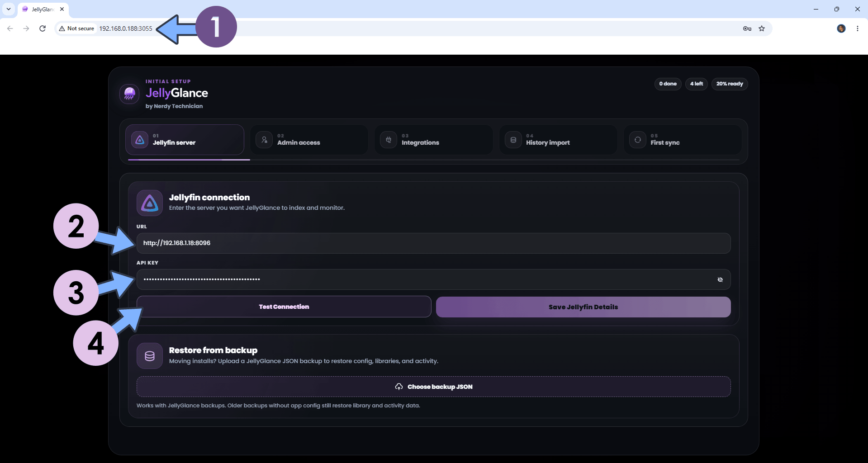Open the Chrome three-dot menu
This screenshot has width=868, height=463.
click(858, 28)
